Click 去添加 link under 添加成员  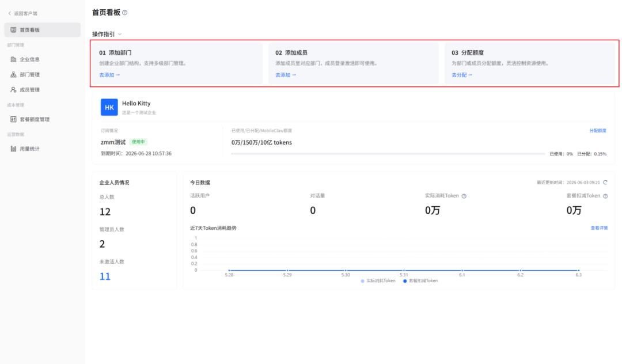click(x=286, y=75)
